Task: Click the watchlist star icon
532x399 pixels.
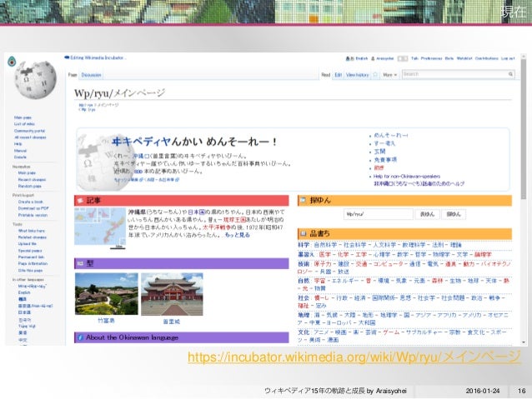Action: click(x=375, y=75)
